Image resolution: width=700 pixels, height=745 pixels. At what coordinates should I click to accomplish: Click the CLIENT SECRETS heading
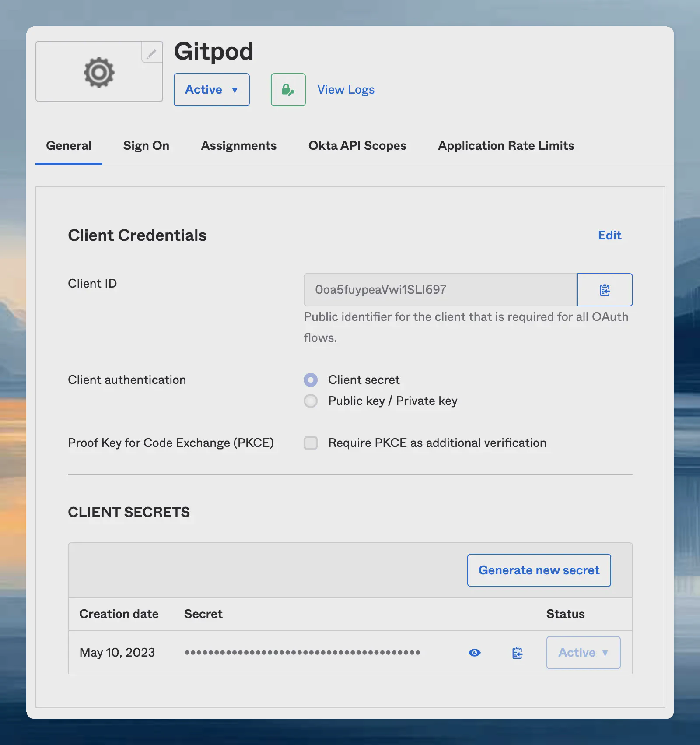[x=129, y=512]
